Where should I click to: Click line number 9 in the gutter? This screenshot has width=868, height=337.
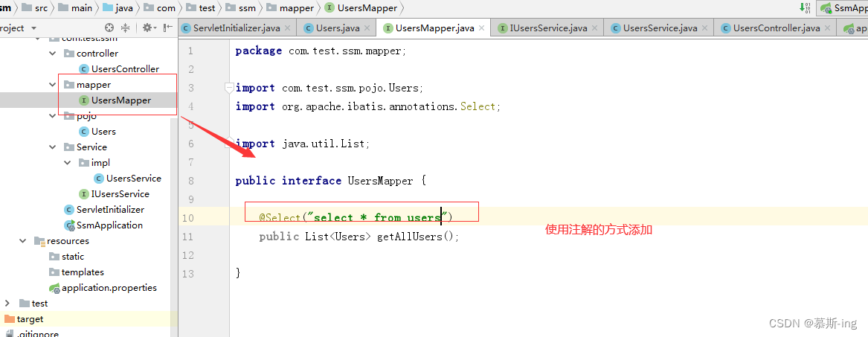point(190,199)
